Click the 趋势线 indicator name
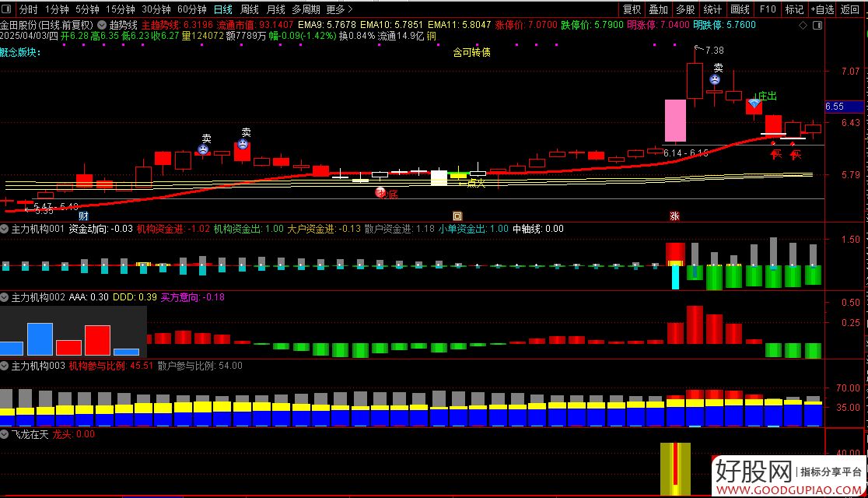Image resolution: width=868 pixels, height=498 pixels. click(x=123, y=25)
